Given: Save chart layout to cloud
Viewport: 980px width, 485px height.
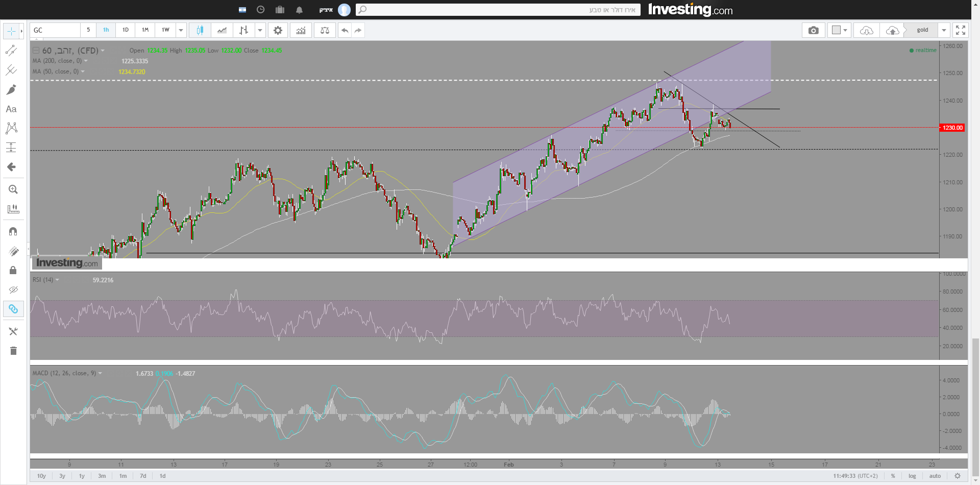Looking at the screenshot, I should (892, 31).
